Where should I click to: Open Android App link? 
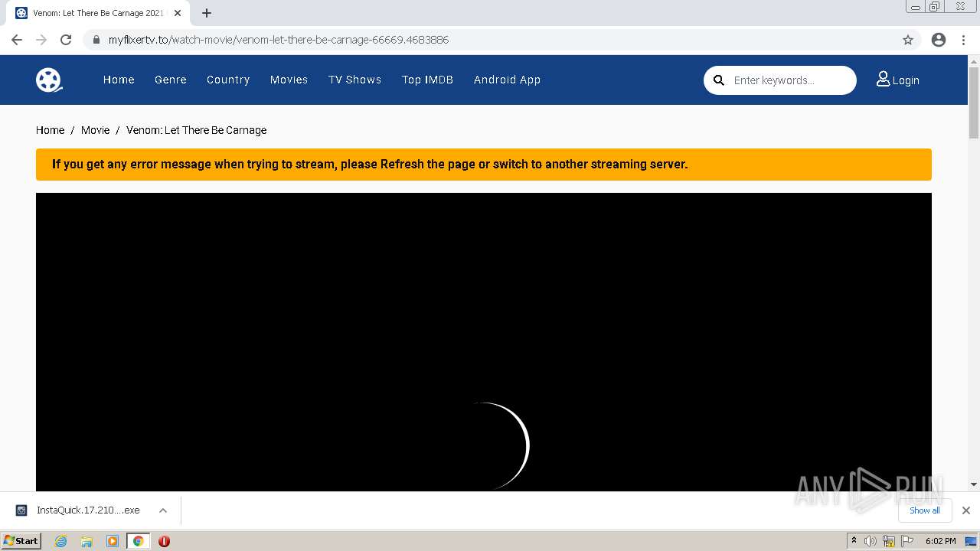coord(507,80)
